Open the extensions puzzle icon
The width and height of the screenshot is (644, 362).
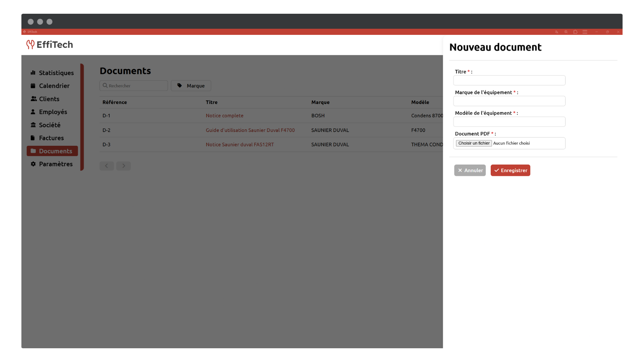coord(575,32)
